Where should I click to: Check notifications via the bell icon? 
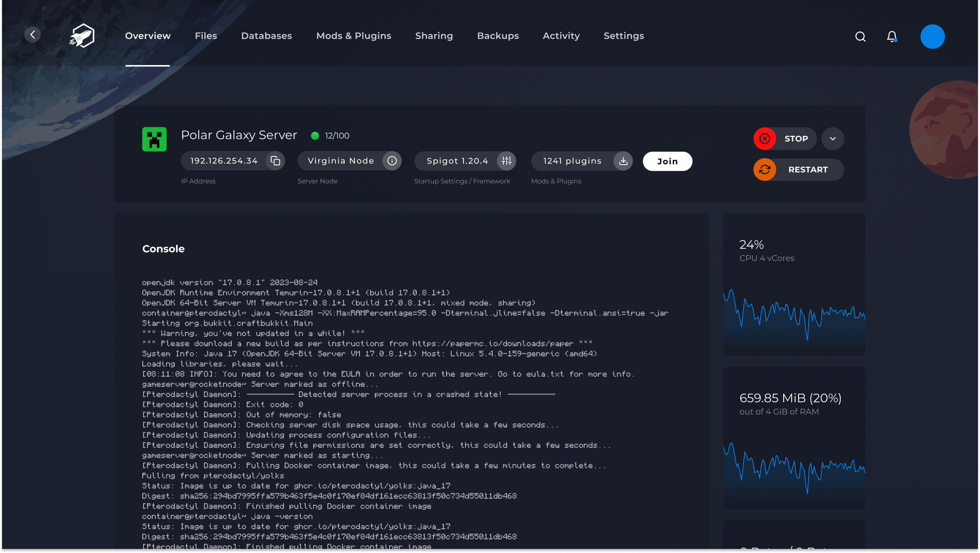pyautogui.click(x=892, y=36)
